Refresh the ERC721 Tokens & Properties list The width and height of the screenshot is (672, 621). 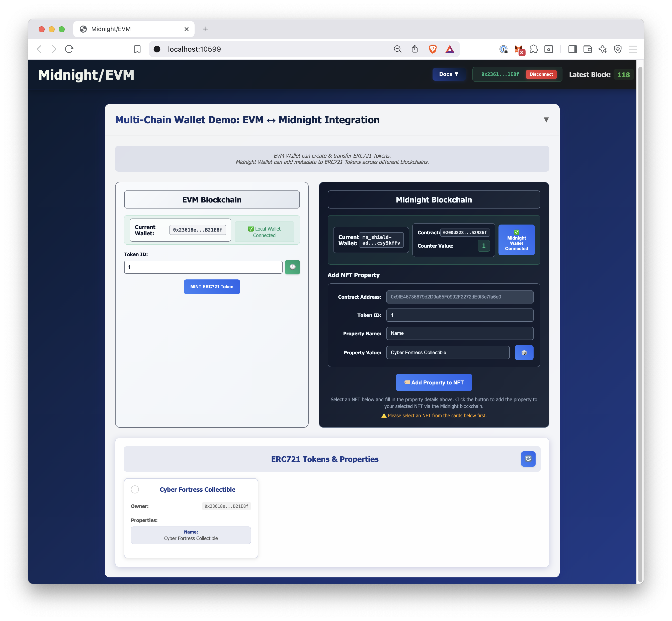coord(528,459)
